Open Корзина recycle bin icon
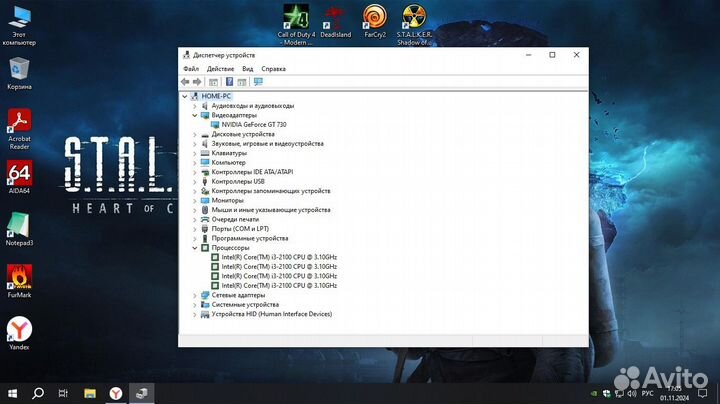The image size is (720, 404). pyautogui.click(x=19, y=73)
